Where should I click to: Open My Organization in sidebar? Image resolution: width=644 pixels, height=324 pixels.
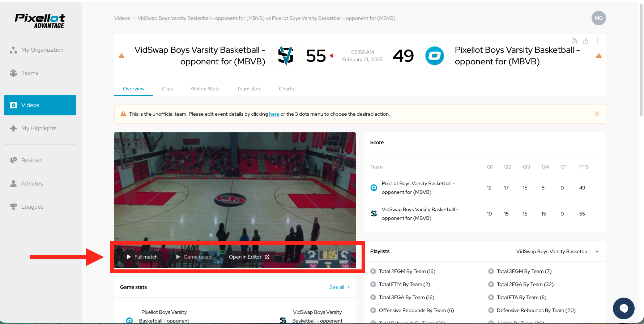(42, 50)
